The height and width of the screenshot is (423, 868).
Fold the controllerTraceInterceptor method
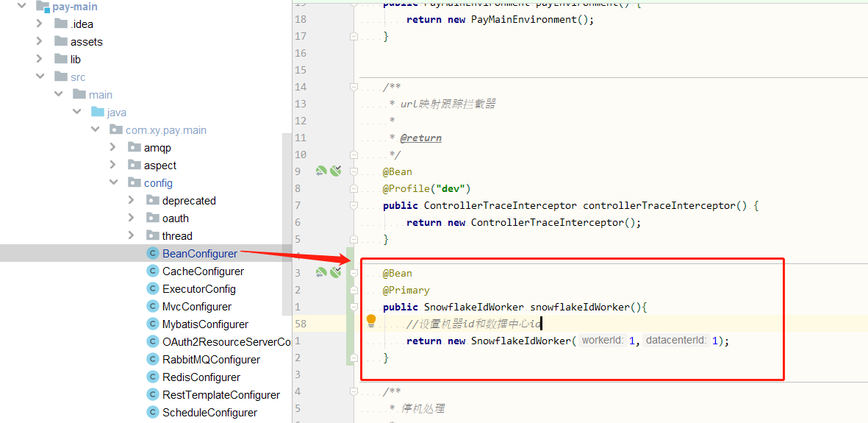coord(354,205)
